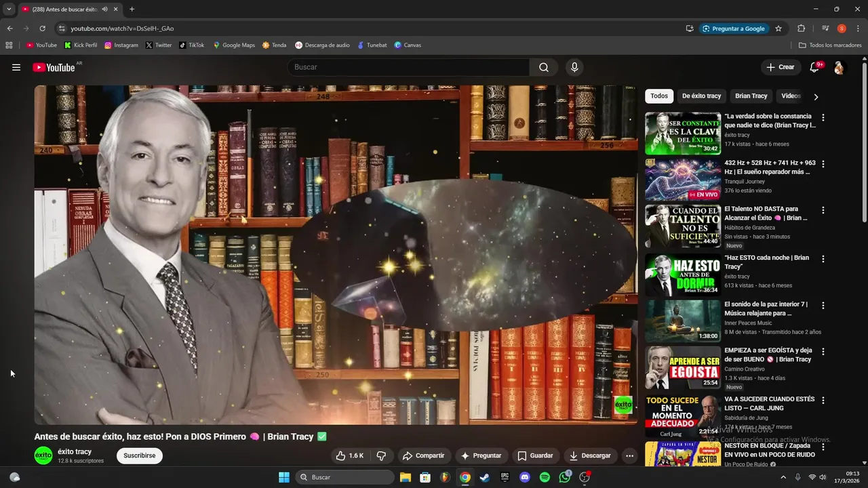
Task: Open Discord from the taskbar
Action: [524, 477]
